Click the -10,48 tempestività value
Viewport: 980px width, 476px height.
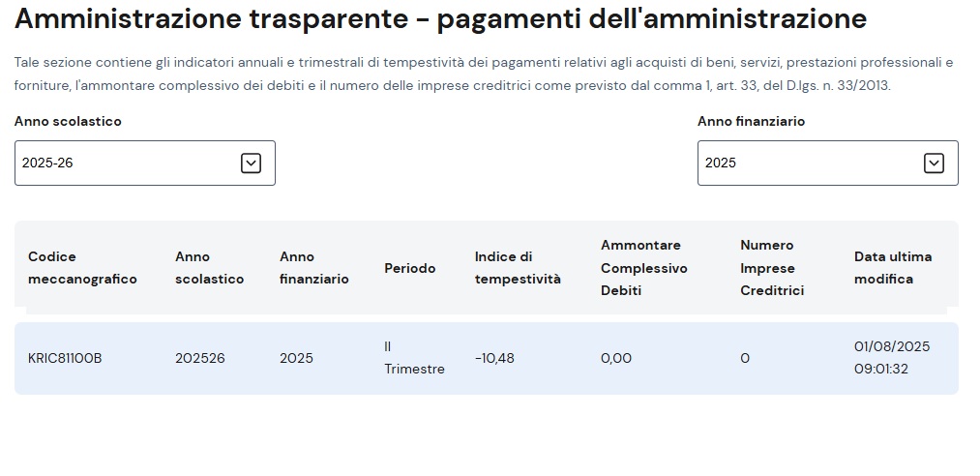[494, 359]
